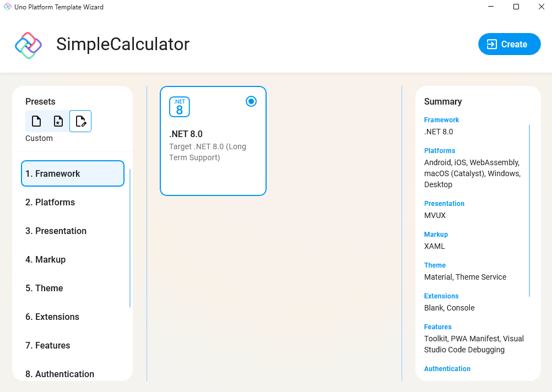Click Create to generate the project
This screenshot has width=552, height=392.
coord(509,44)
